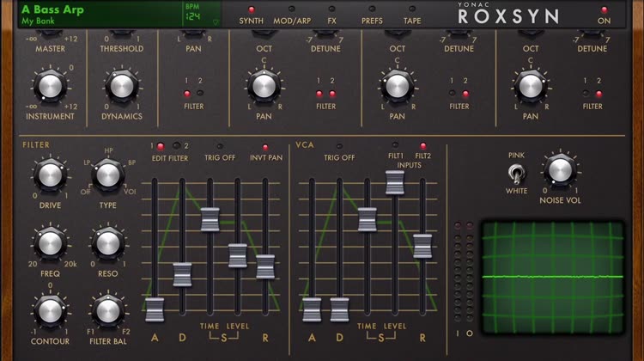Click the VCA envelope R slider handle
Screen dimensions: 644x361
422,246
